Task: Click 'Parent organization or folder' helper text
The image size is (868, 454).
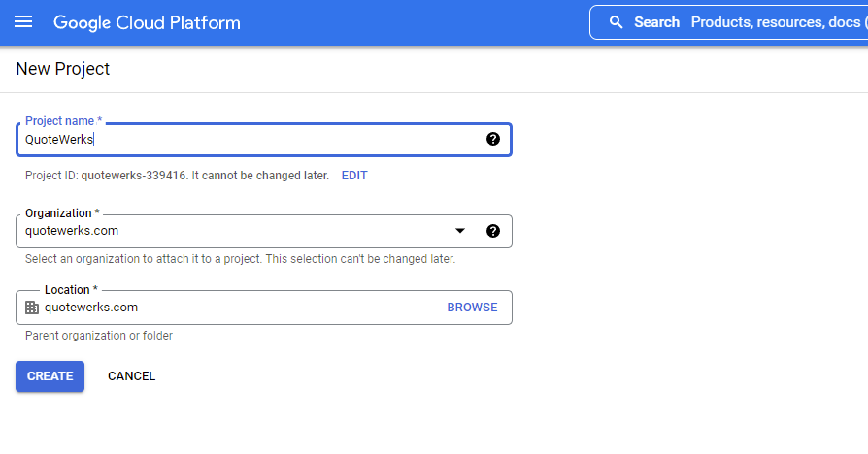Action: [98, 336]
